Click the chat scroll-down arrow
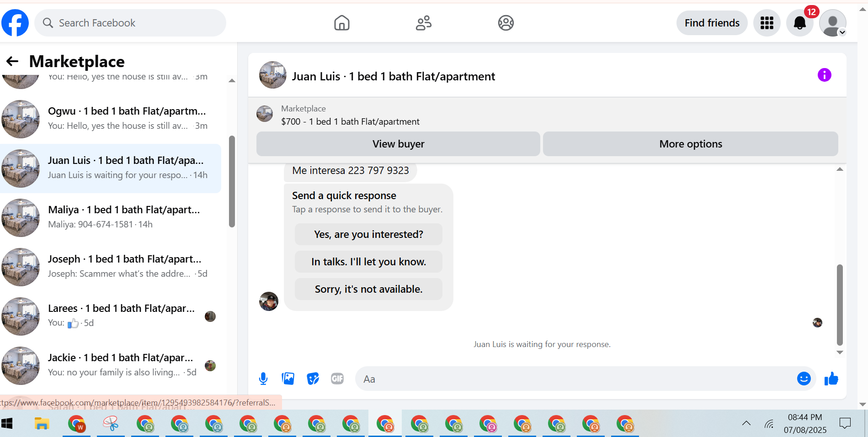 point(840,352)
